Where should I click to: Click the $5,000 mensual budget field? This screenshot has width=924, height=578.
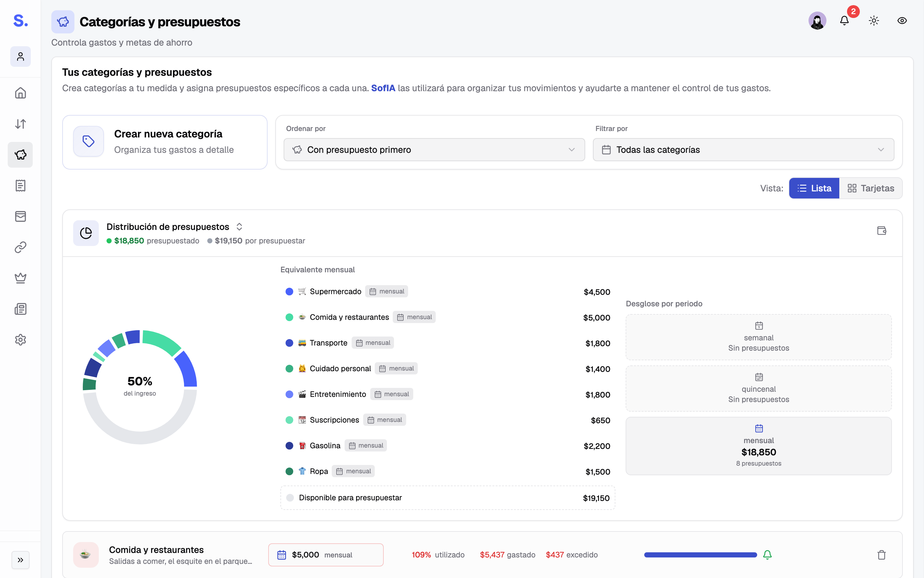(x=326, y=555)
